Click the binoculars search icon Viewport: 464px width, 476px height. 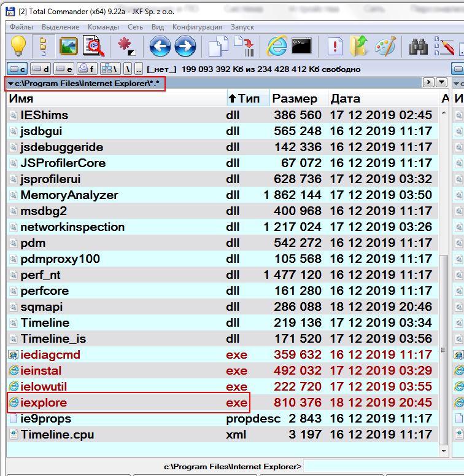pyautogui.click(x=418, y=47)
